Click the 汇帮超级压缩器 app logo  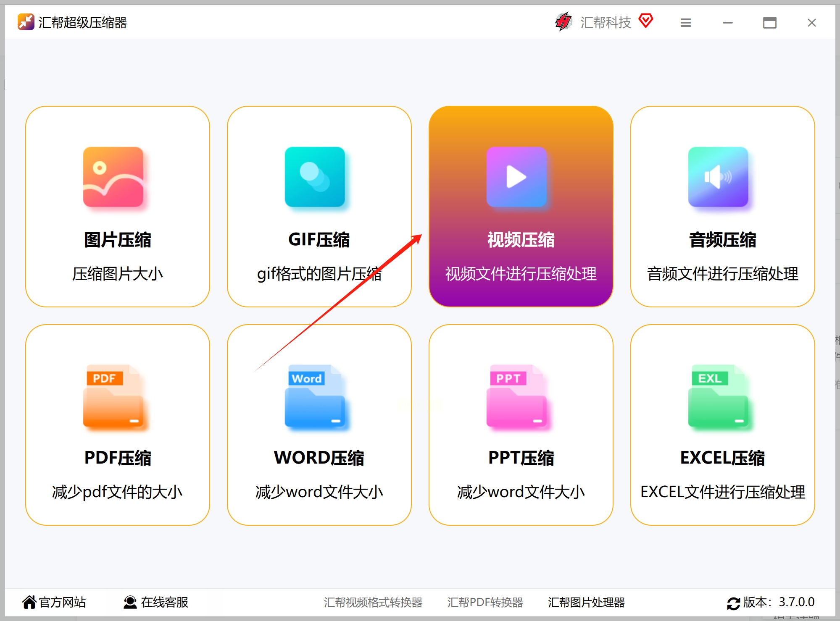pos(26,22)
